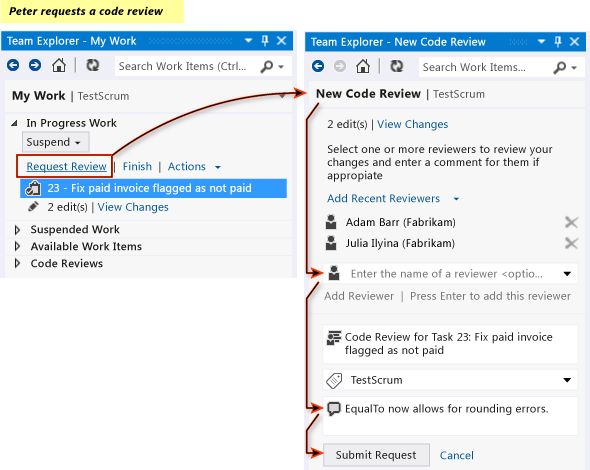Click speech bubble comment icon
Screen dimensions: 590x470
334,409
